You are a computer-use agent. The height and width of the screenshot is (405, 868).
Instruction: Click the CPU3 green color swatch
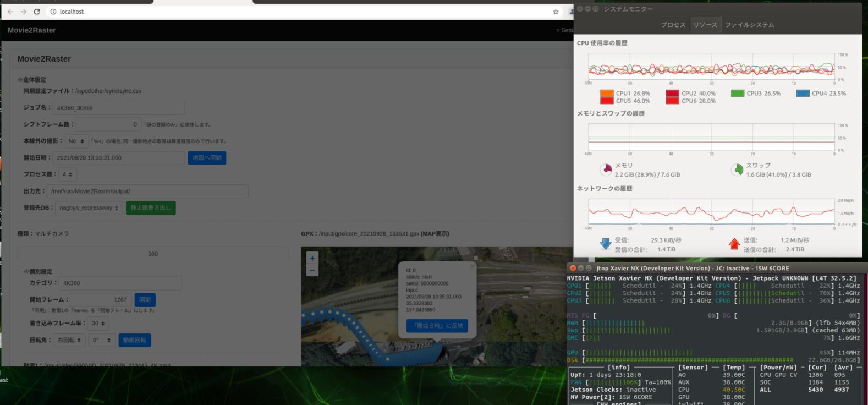738,94
